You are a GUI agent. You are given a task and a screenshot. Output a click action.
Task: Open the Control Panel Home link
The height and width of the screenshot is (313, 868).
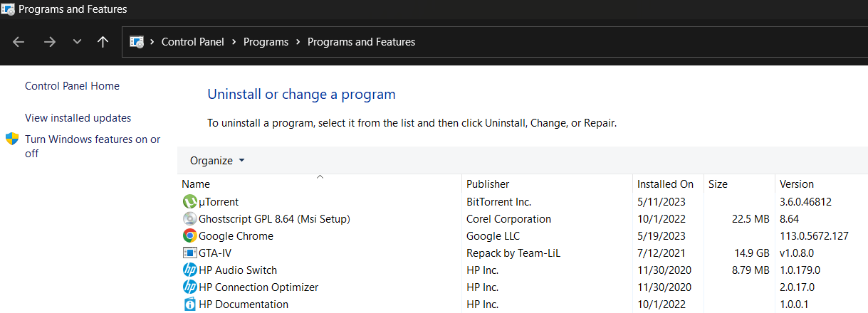[x=72, y=86]
